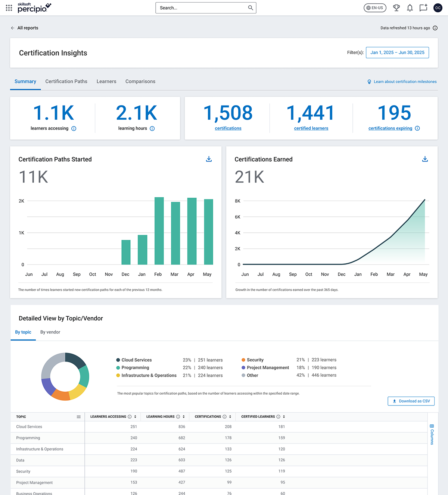
Task: Open the app launcher grid icon
Action: coord(9,8)
